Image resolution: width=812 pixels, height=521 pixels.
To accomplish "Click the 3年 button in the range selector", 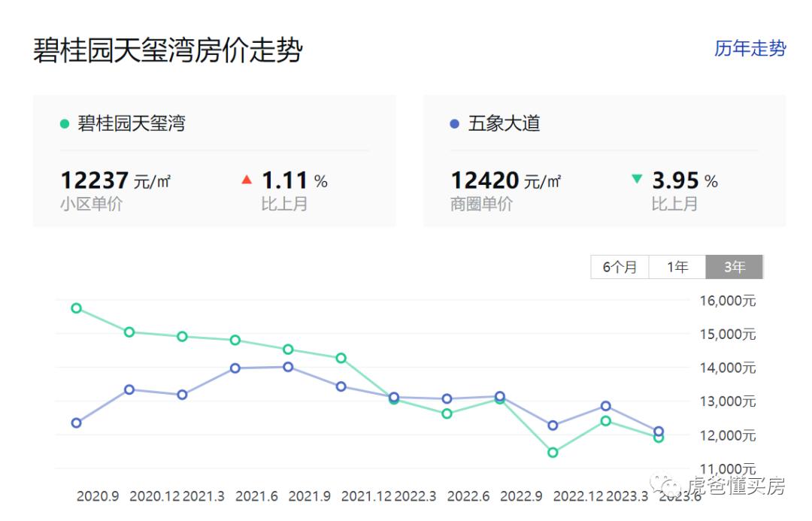I will click(734, 266).
